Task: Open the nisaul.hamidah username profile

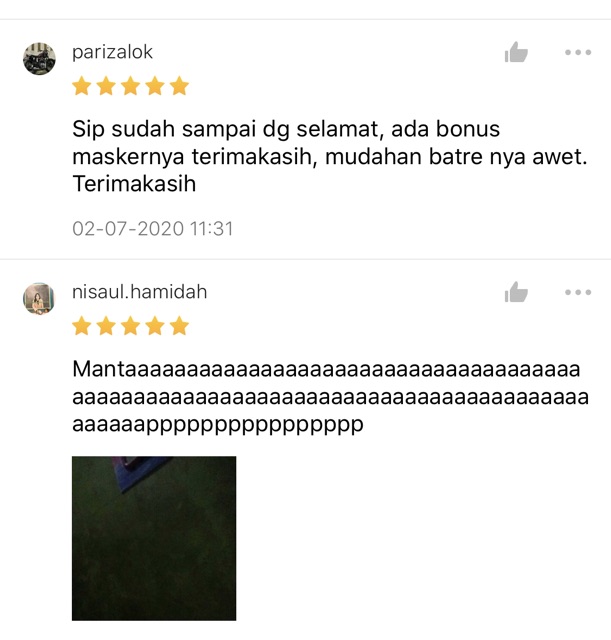Action: pos(140,292)
